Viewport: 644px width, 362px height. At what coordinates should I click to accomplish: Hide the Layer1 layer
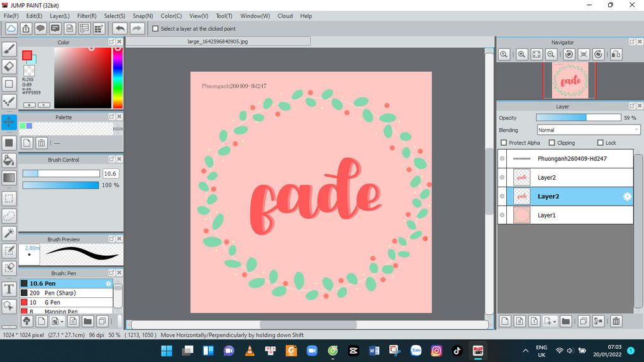tap(502, 215)
